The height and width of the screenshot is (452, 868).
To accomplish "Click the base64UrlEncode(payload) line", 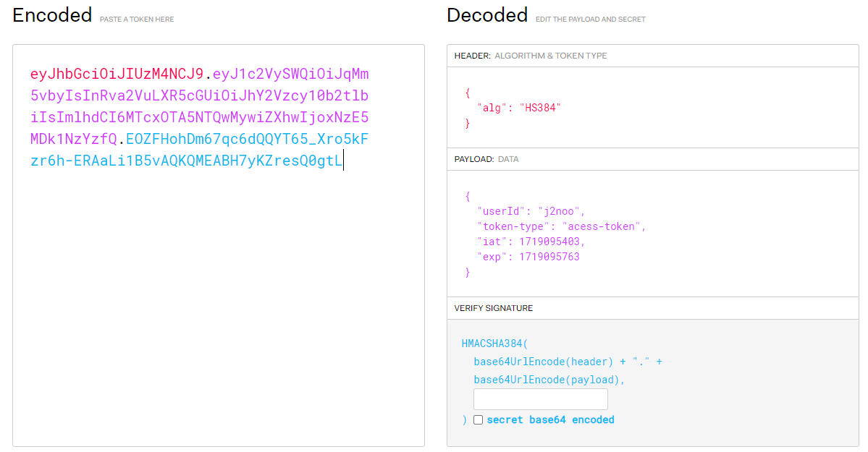I will point(549,380).
